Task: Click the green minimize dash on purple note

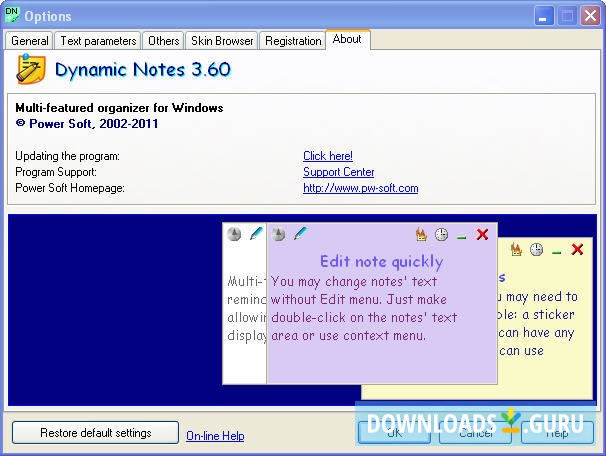Action: tap(461, 237)
